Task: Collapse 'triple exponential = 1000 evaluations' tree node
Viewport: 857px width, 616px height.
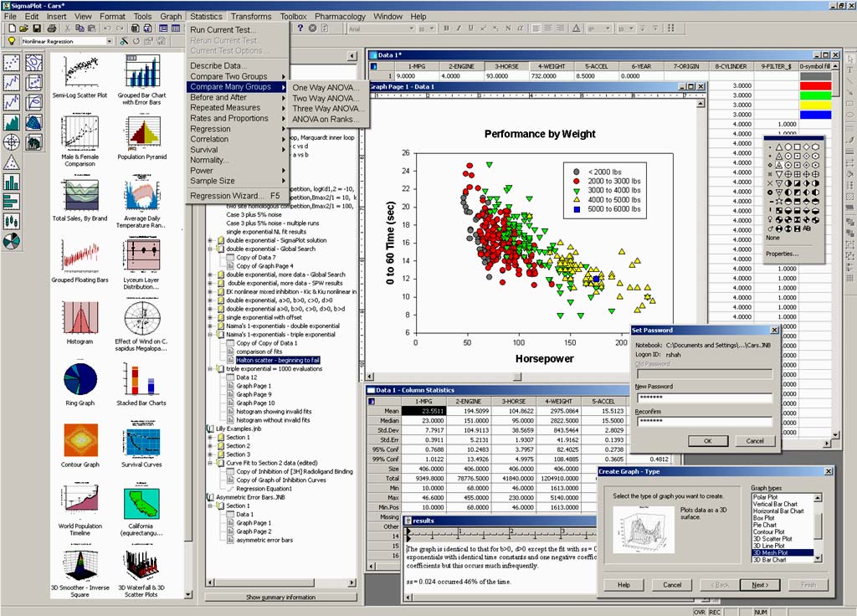Action: tap(211, 368)
